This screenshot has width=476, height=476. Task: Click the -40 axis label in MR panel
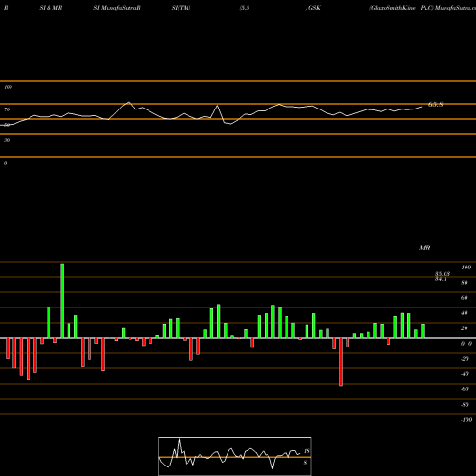click(x=465, y=374)
